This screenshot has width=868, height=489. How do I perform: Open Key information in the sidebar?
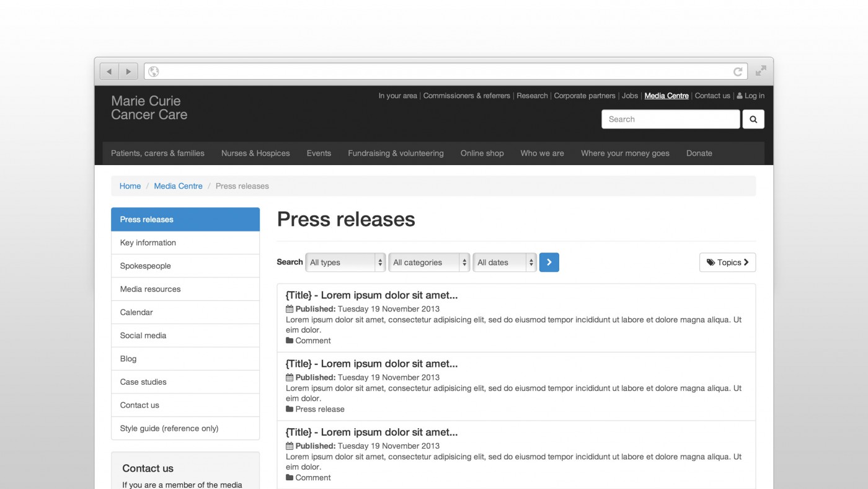click(x=185, y=243)
